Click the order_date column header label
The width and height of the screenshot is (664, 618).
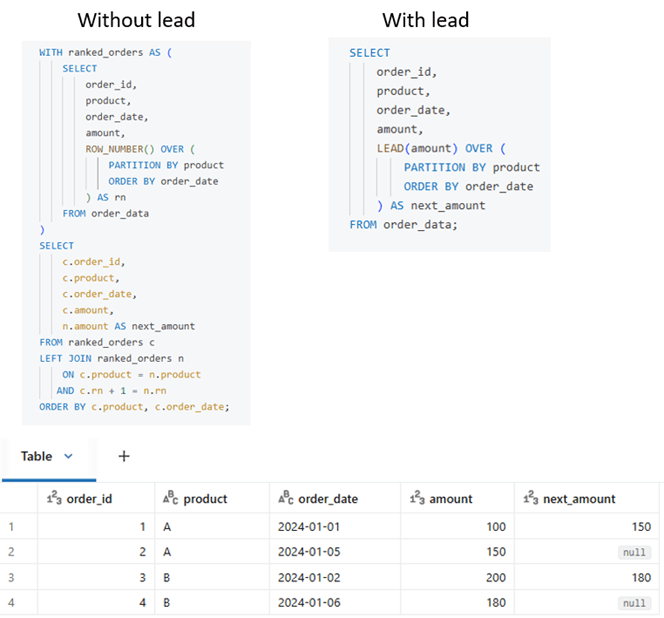click(328, 499)
